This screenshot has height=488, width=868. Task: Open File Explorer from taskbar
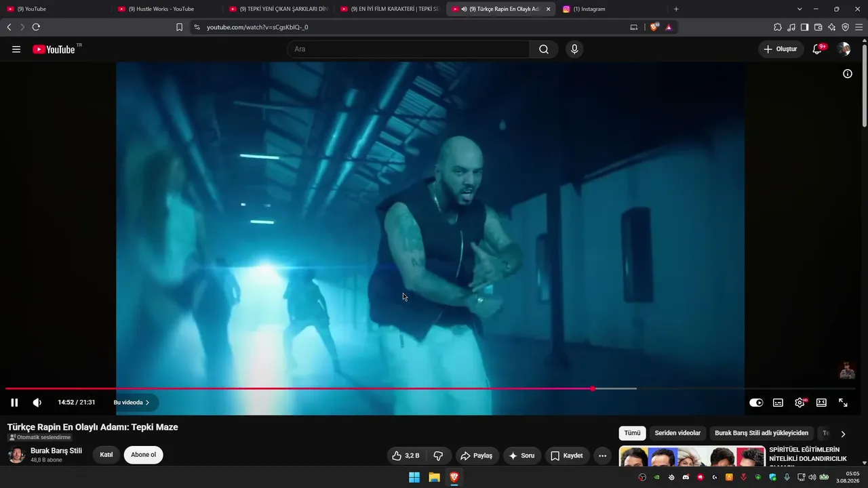coord(434,477)
